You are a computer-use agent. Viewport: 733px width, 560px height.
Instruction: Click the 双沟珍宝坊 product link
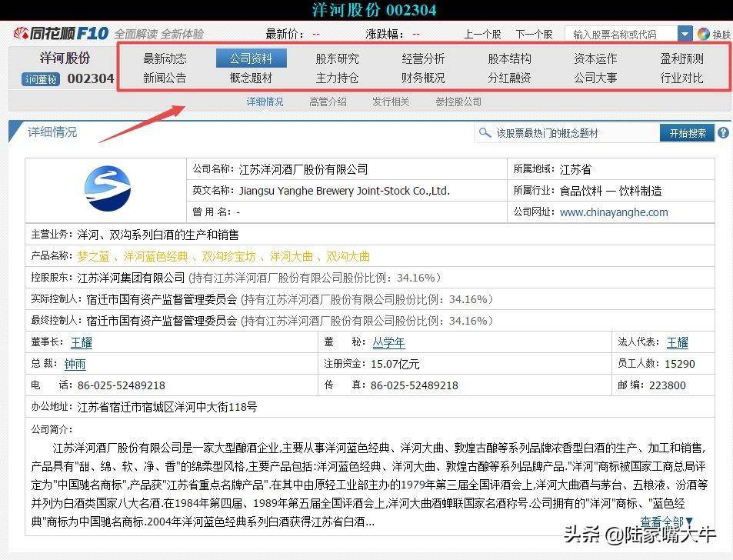[228, 257]
